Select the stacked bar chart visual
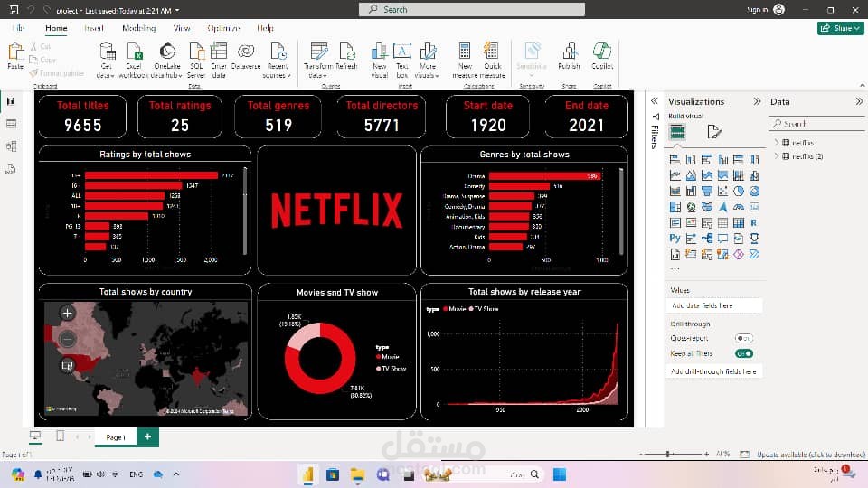Viewport: 868px width, 488px height. (675, 160)
